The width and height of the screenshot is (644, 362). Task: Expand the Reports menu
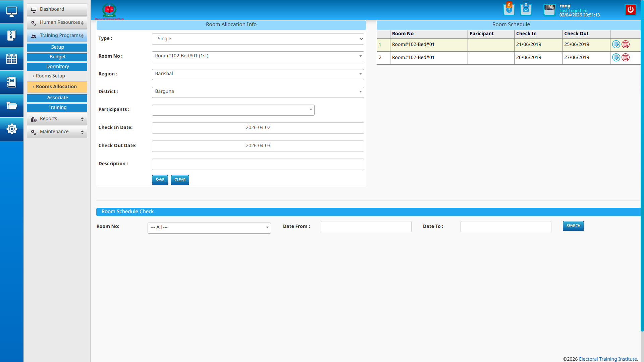[x=57, y=119]
